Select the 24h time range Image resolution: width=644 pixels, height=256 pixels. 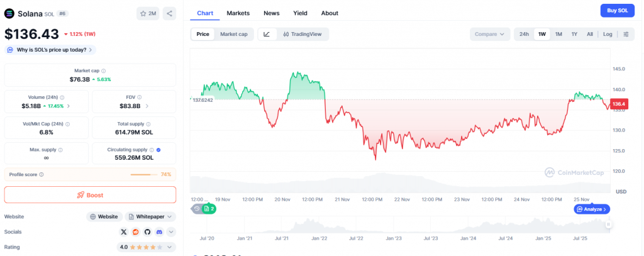(x=524, y=34)
